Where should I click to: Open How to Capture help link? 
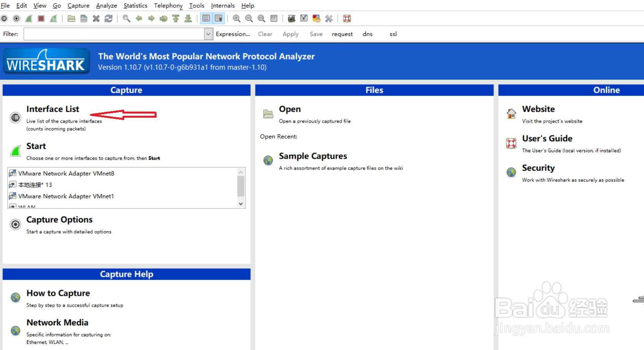[x=58, y=293]
